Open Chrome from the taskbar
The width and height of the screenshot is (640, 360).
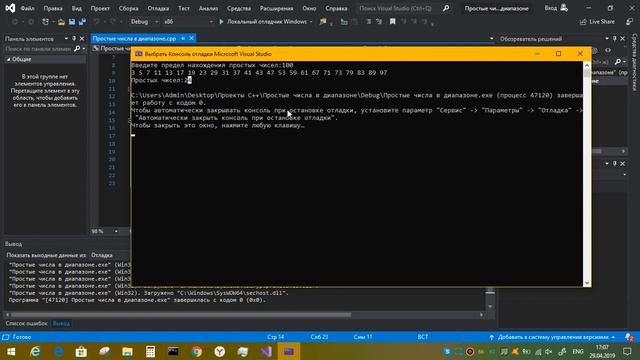(x=197, y=351)
